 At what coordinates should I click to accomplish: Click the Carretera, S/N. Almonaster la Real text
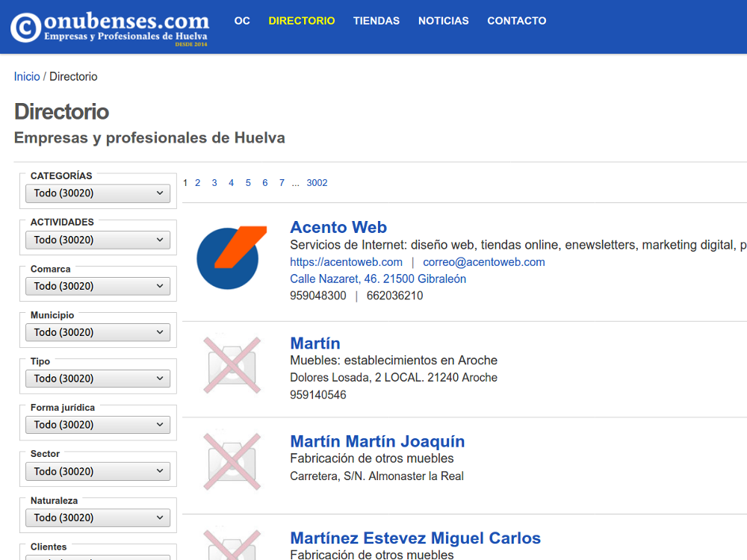point(376,476)
